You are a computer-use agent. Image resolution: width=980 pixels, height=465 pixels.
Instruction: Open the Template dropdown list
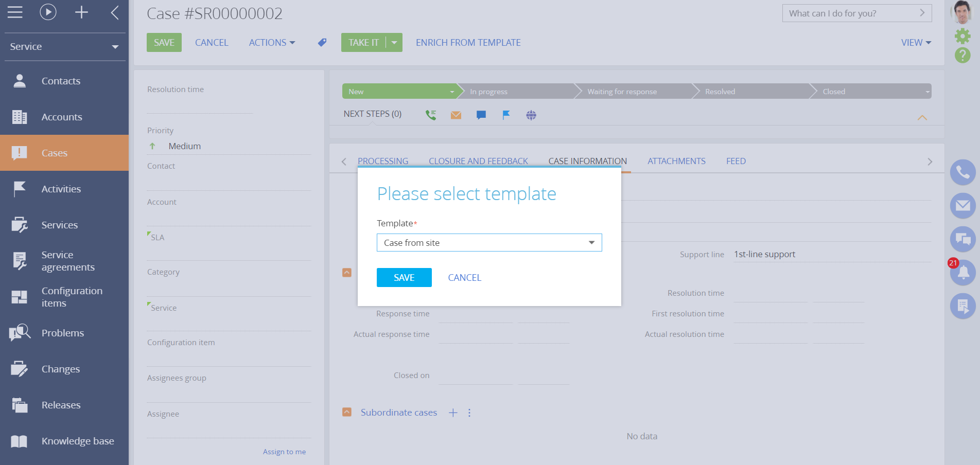tap(591, 243)
